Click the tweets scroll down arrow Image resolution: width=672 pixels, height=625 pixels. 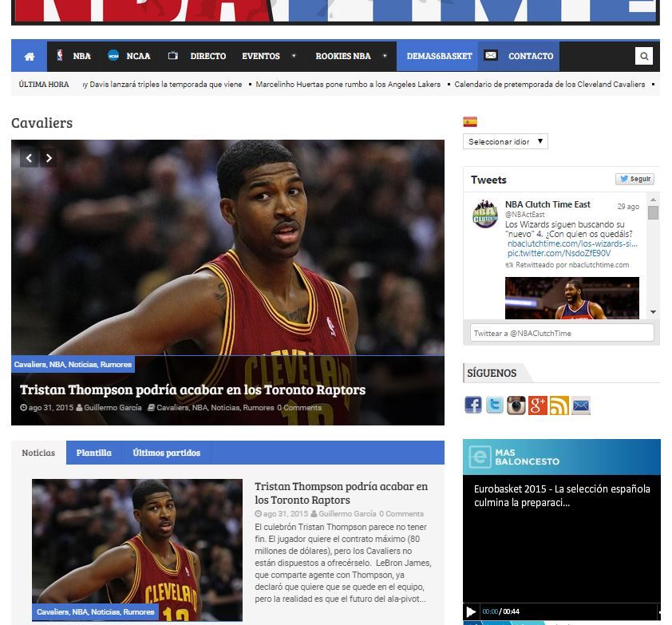click(x=653, y=312)
